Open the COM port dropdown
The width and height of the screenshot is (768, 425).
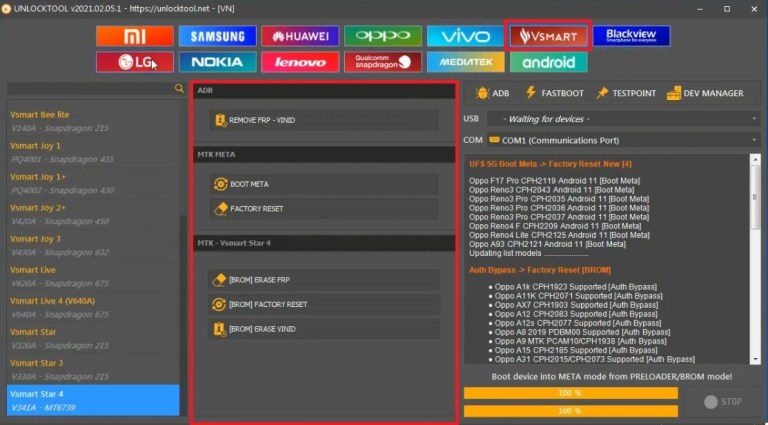click(624, 141)
